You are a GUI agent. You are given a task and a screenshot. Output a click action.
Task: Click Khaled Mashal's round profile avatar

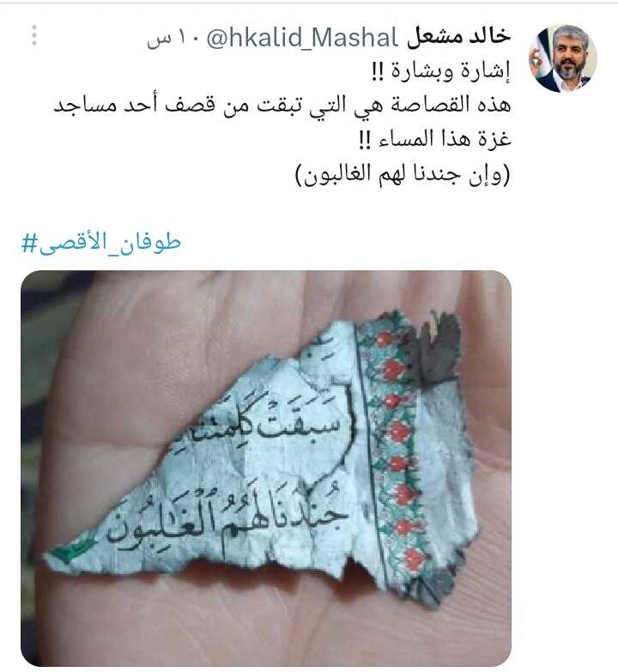(x=563, y=58)
